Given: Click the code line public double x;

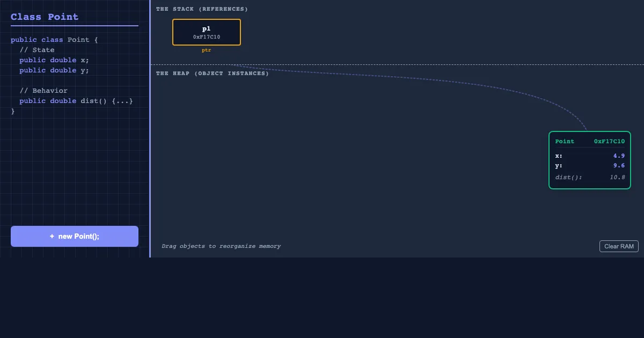Looking at the screenshot, I should pos(54,60).
